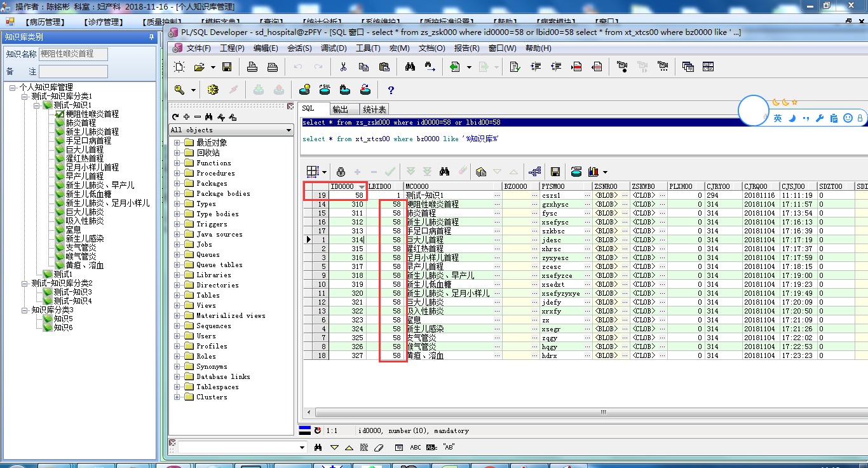The width and height of the screenshot is (868, 468).
Task: Click the blue question mark help icon
Action: (x=391, y=90)
